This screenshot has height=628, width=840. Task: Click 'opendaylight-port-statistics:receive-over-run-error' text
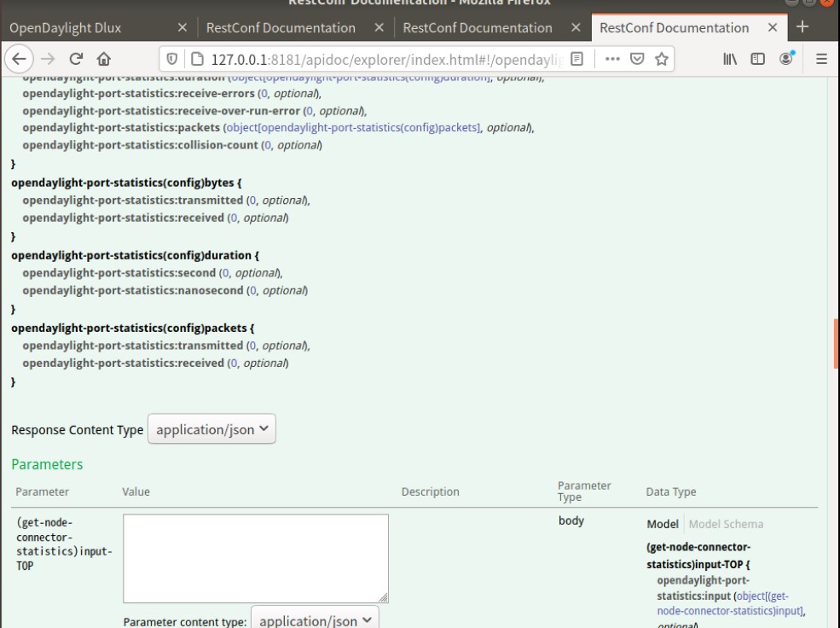(160, 111)
